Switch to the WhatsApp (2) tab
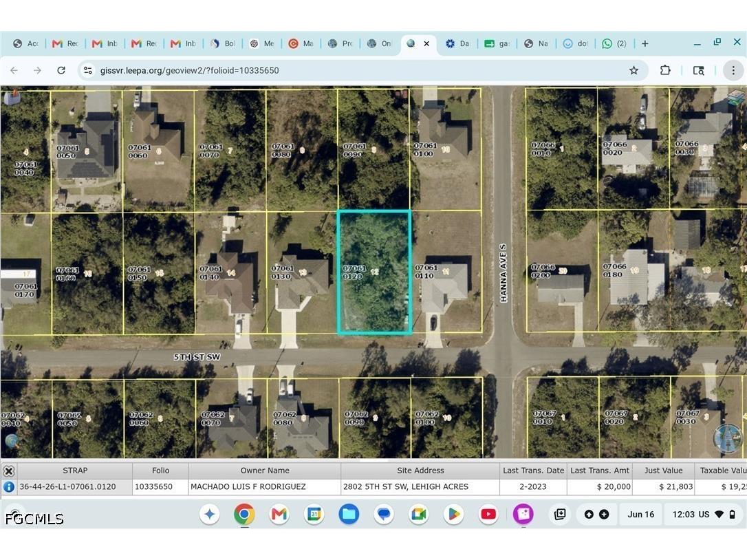 (614, 43)
